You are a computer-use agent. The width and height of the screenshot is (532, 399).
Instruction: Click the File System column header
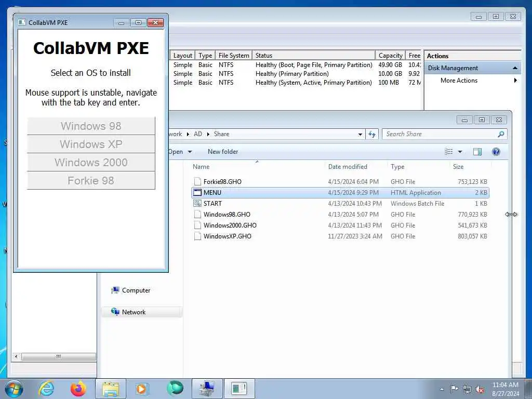(234, 55)
